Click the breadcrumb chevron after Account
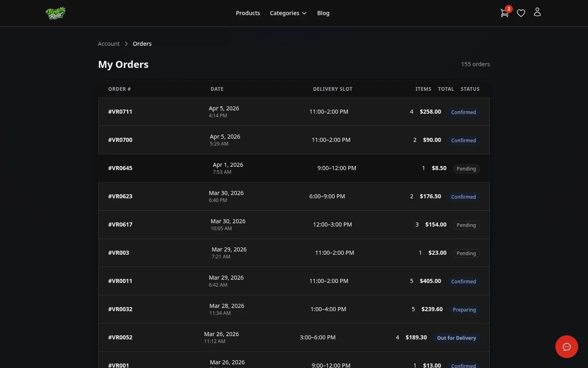Image resolution: width=588 pixels, height=368 pixels. point(126,43)
